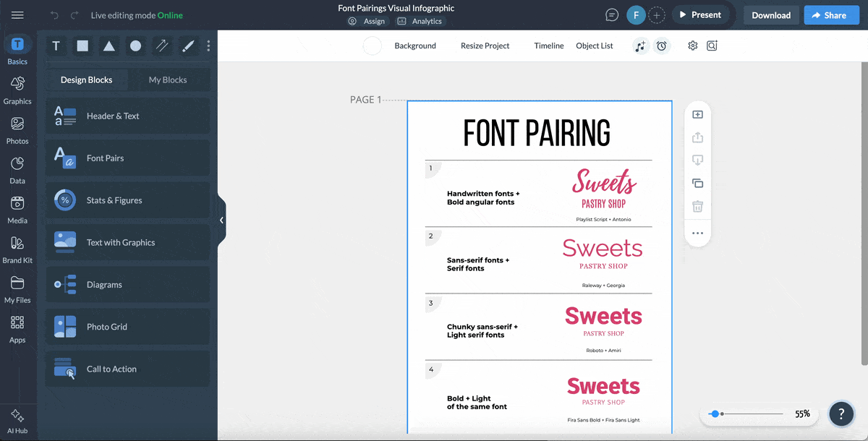Open project settings via the gear icon
This screenshot has height=441, width=868.
692,46
